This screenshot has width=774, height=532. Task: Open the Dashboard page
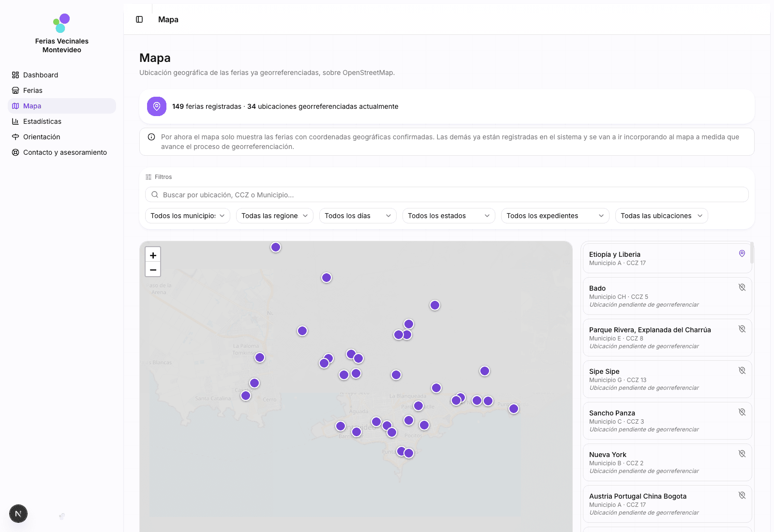pyautogui.click(x=62, y=75)
